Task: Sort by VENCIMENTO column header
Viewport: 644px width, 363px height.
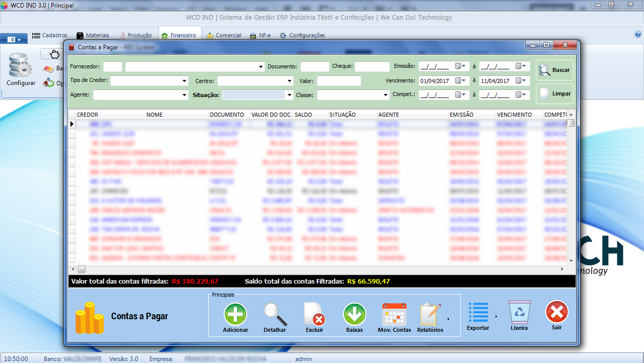Action: [x=519, y=115]
